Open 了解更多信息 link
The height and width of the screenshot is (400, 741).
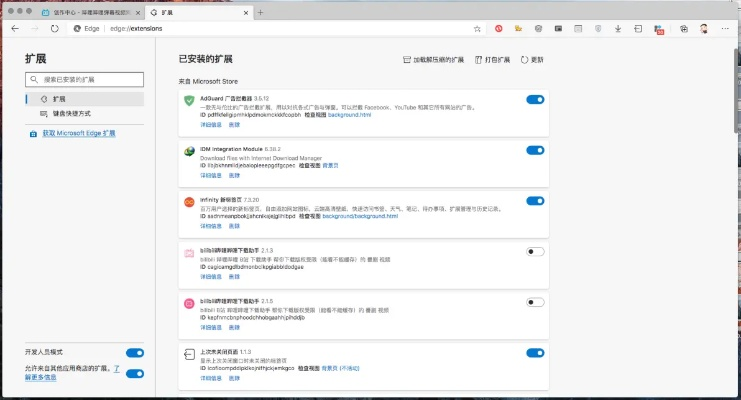[41, 377]
